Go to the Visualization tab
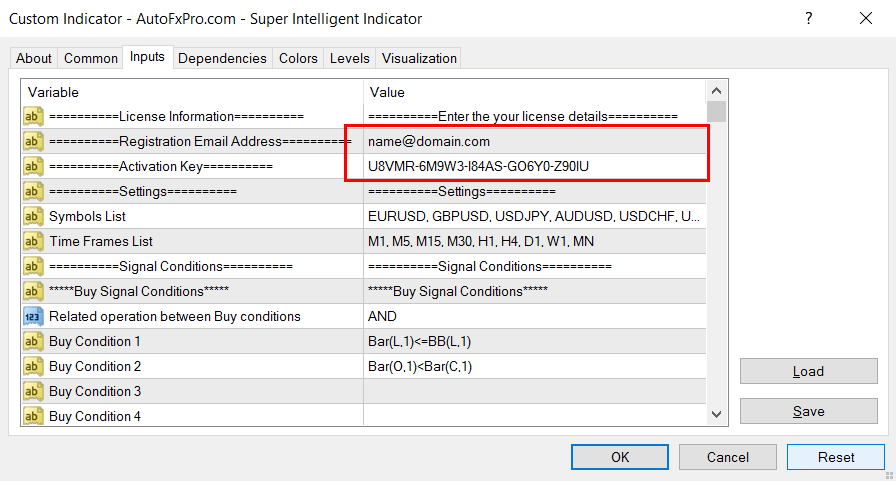 (x=419, y=58)
